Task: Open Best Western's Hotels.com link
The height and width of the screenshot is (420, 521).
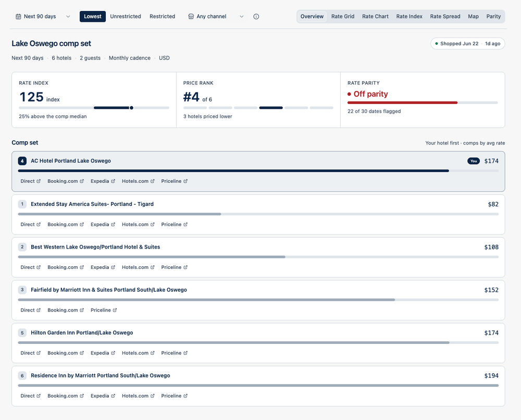Action: (x=138, y=267)
